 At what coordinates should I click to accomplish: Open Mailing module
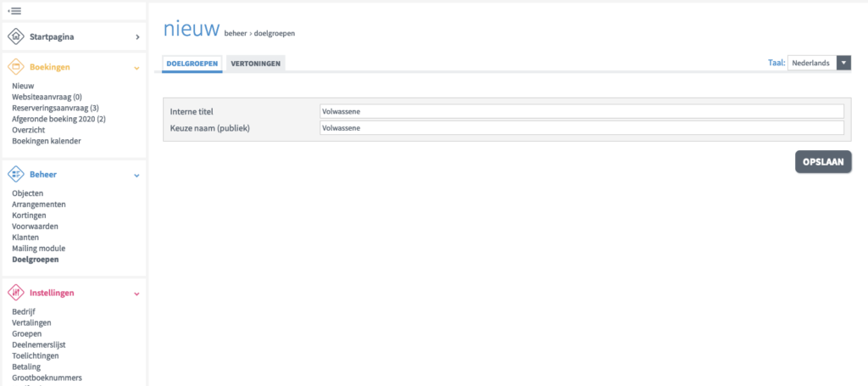(x=39, y=249)
